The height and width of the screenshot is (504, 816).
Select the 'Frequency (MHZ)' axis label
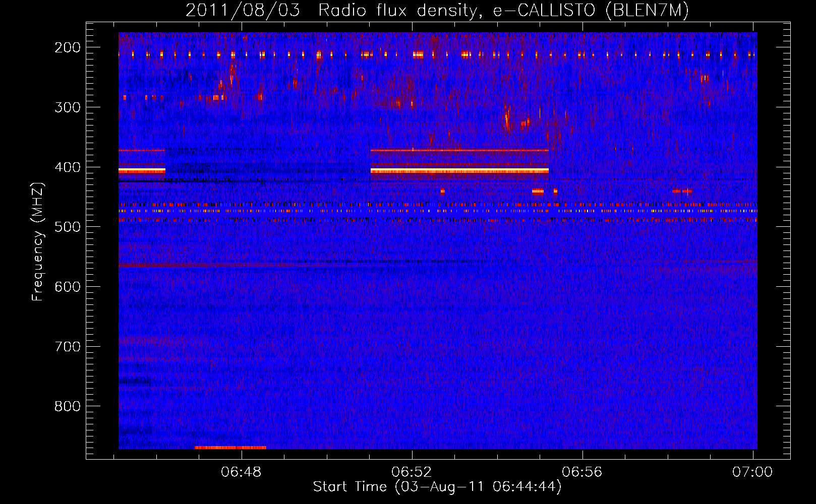click(x=38, y=241)
